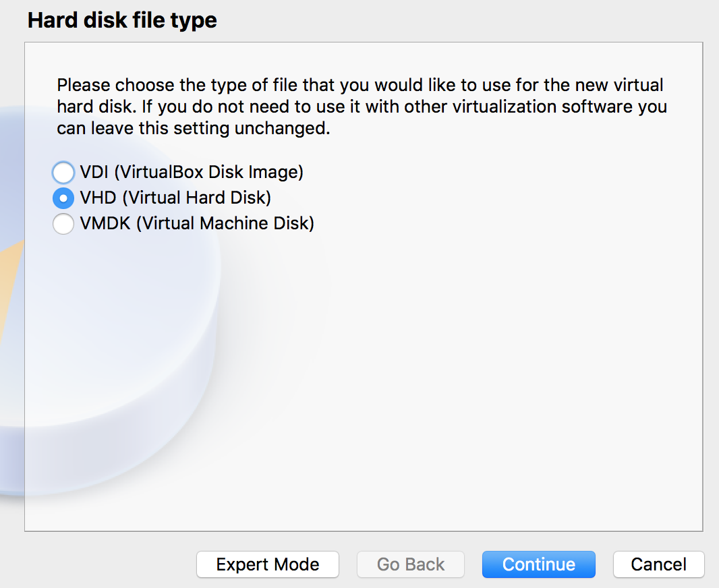Click the "hard disk. If you do not" line
This screenshot has height=588, width=719.
coord(362,107)
